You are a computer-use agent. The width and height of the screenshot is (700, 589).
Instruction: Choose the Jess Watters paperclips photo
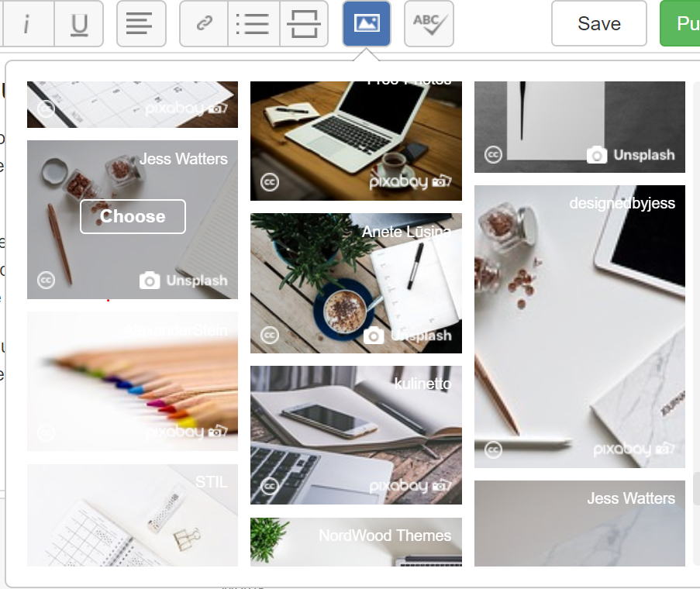point(133,216)
